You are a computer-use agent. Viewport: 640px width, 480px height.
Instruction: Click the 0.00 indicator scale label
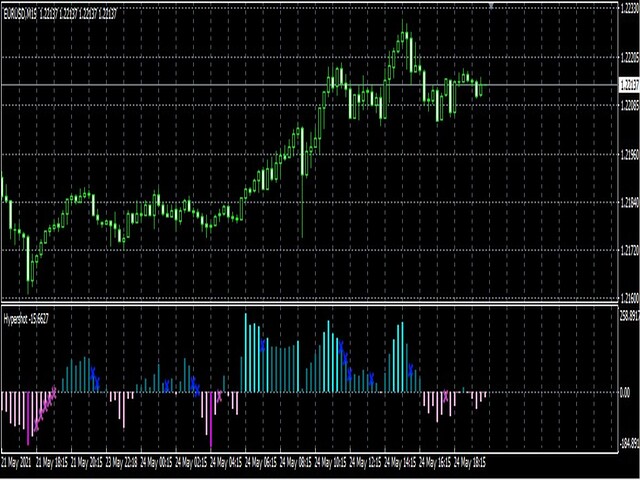625,393
